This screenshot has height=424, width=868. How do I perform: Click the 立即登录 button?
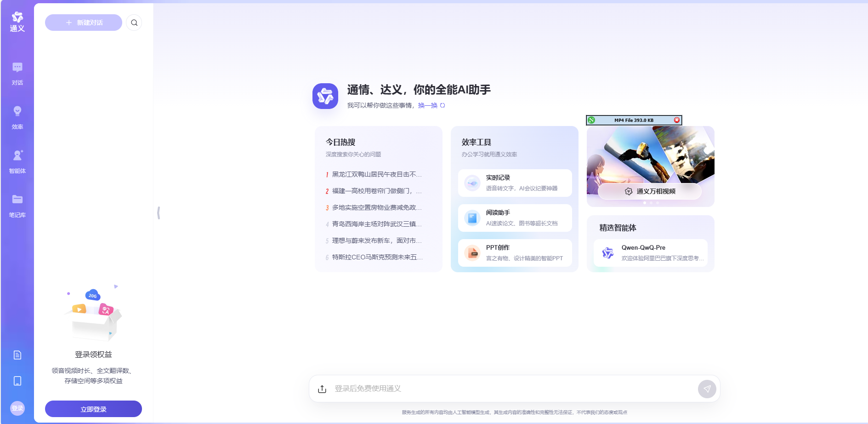click(x=93, y=409)
